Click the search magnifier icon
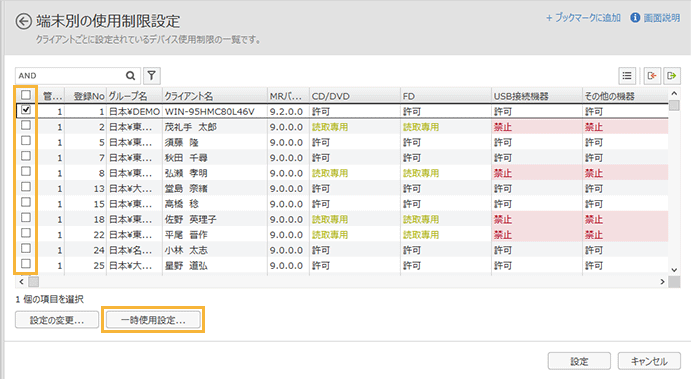Screen dimensions: 691x379 130,76
